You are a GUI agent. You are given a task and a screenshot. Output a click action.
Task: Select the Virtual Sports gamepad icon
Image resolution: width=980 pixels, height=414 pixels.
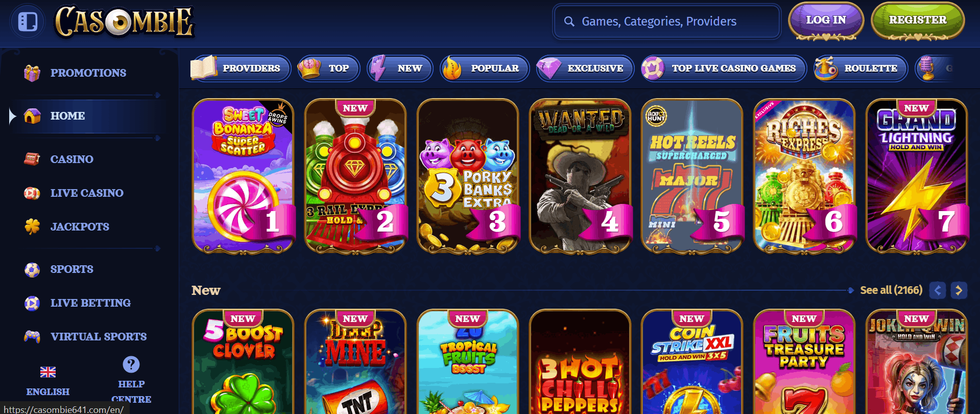(x=32, y=336)
